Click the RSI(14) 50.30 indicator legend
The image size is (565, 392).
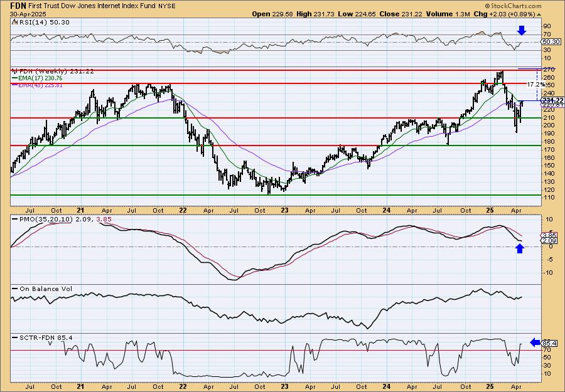click(41, 23)
